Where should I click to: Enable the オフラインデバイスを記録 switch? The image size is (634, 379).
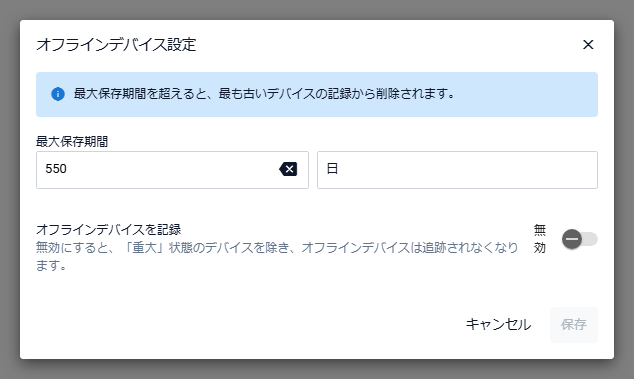580,239
